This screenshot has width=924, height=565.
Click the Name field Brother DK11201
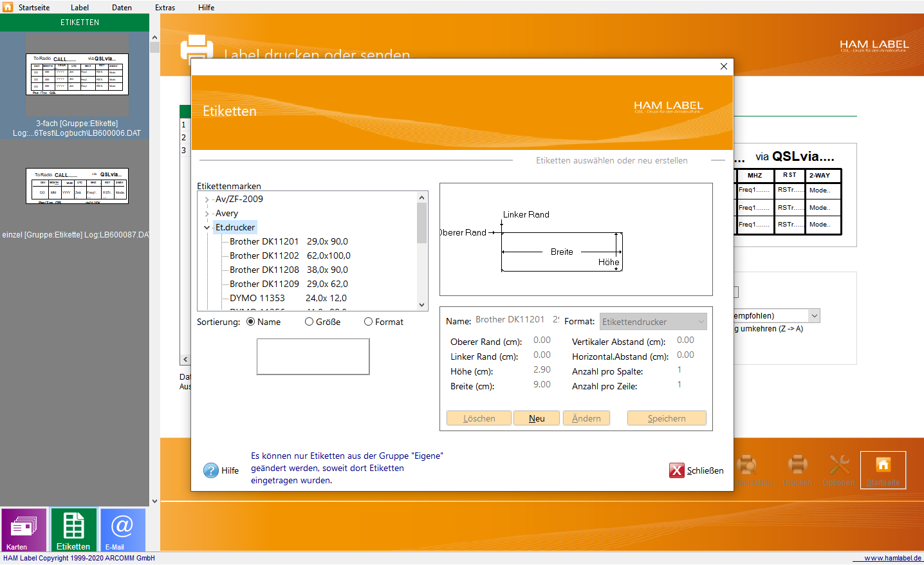[x=517, y=320]
